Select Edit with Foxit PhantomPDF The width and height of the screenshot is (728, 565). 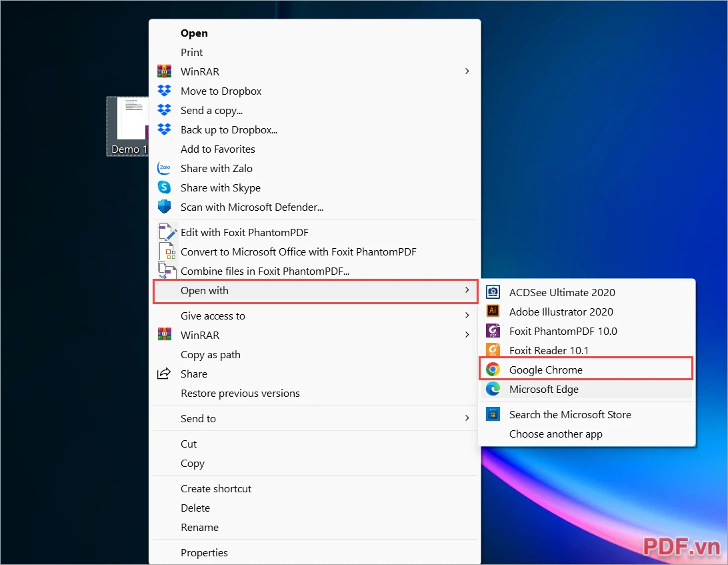point(315,232)
